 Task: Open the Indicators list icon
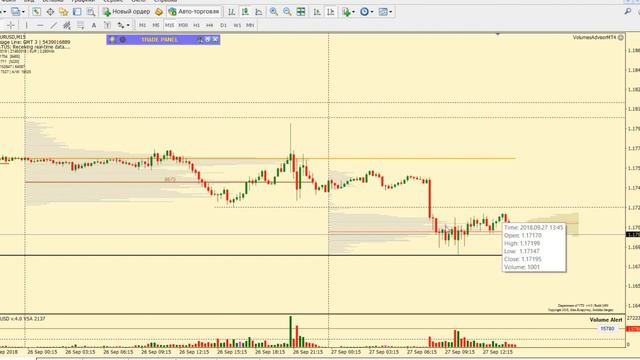coord(347,12)
